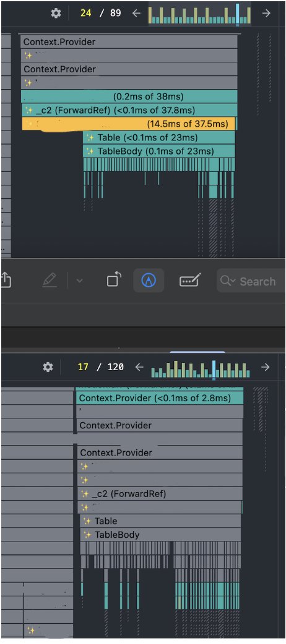Select the gray TableBody row in 17 / 120 profiler

160,535
